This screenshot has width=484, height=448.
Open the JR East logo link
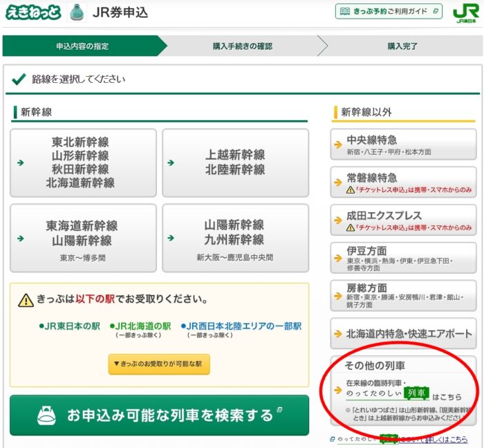click(466, 14)
